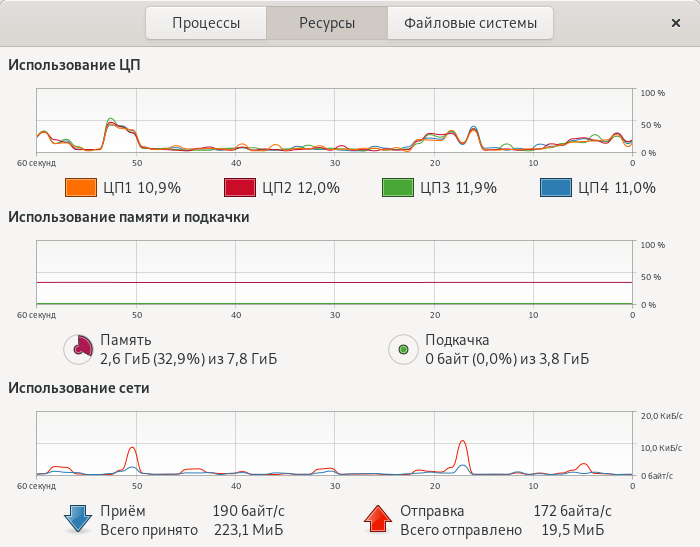700x547 pixels.
Task: Click the red ЦП2 color swatch
Action: [x=239, y=187]
